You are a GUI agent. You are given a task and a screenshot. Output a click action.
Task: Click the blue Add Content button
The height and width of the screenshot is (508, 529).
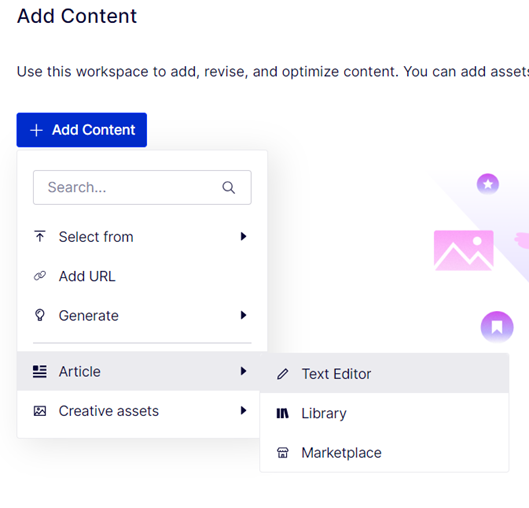pyautogui.click(x=82, y=130)
